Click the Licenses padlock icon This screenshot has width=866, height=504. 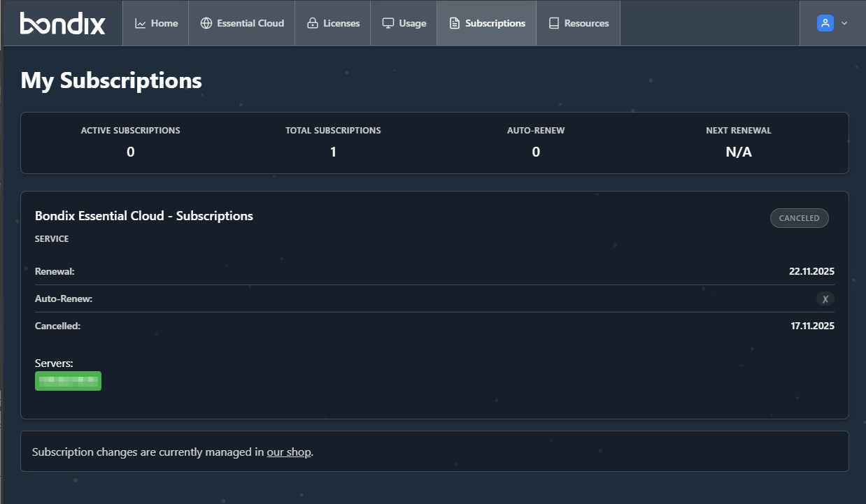(313, 23)
